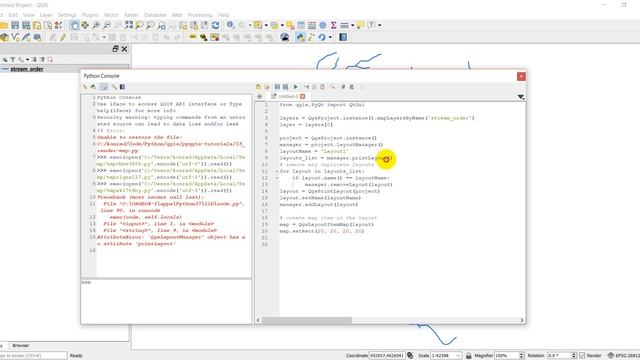Open Python Console help icon
Screen dimensions: 640x360
pos(122,87)
